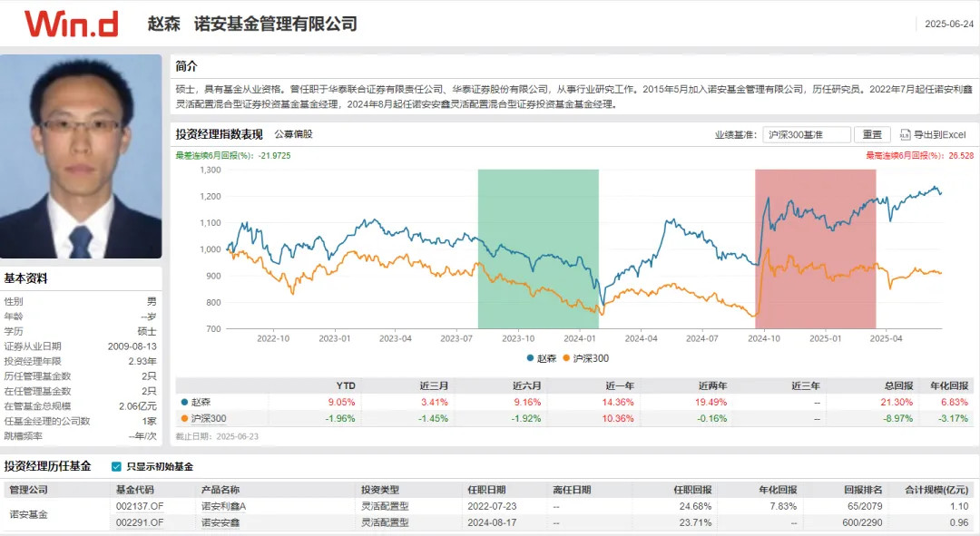Click blue dot in 赵森 table row

click(x=184, y=403)
